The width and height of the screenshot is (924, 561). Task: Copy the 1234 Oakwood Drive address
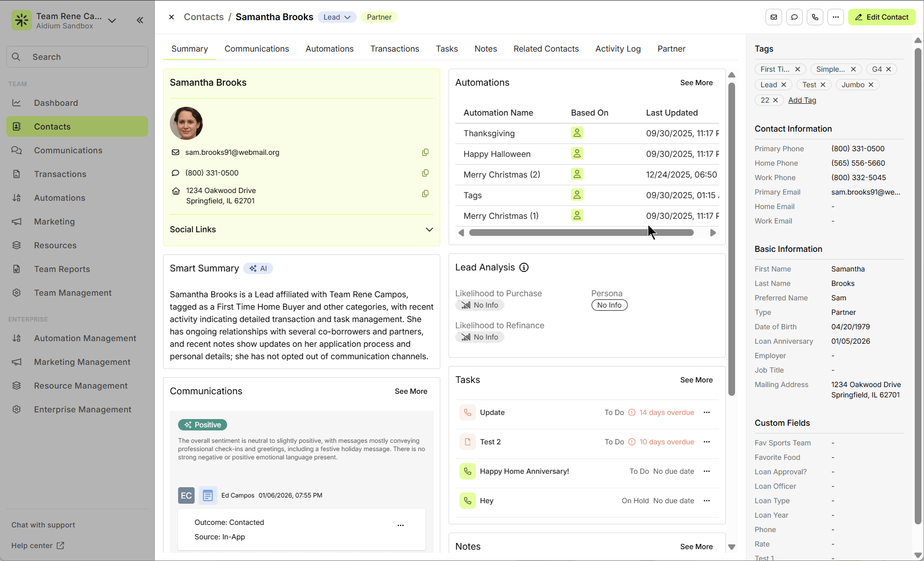coord(425,194)
